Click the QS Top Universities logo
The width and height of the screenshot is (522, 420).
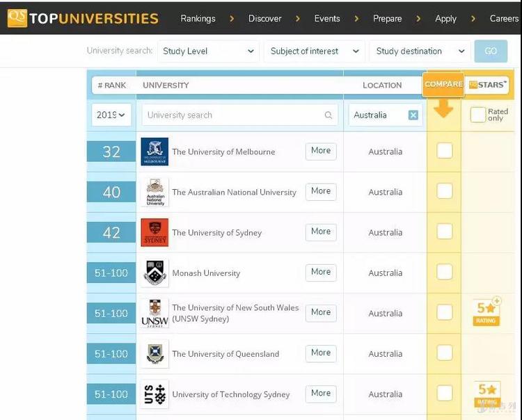point(83,18)
